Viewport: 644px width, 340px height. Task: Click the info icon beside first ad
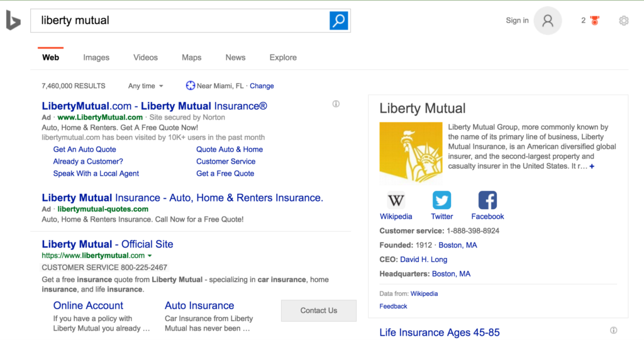336,104
